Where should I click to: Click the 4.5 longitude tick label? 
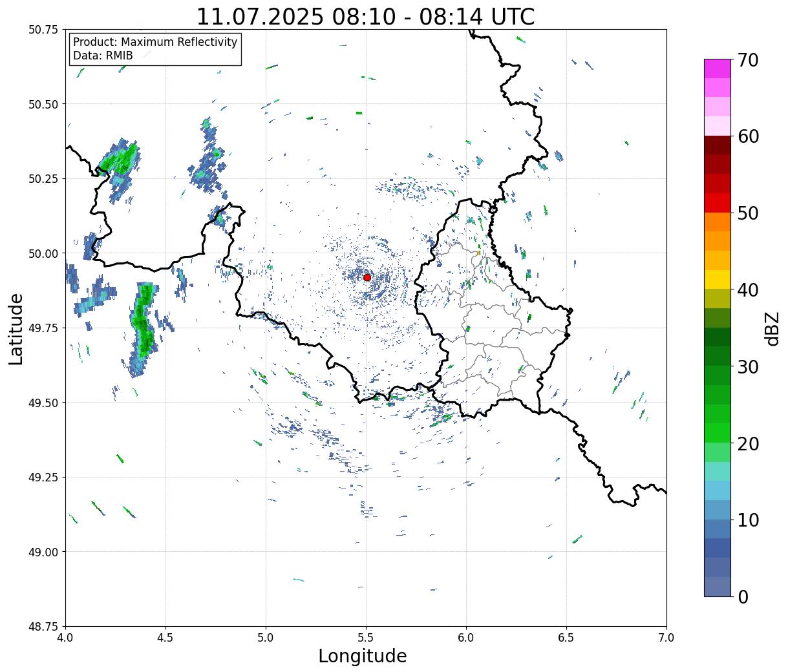[x=165, y=638]
